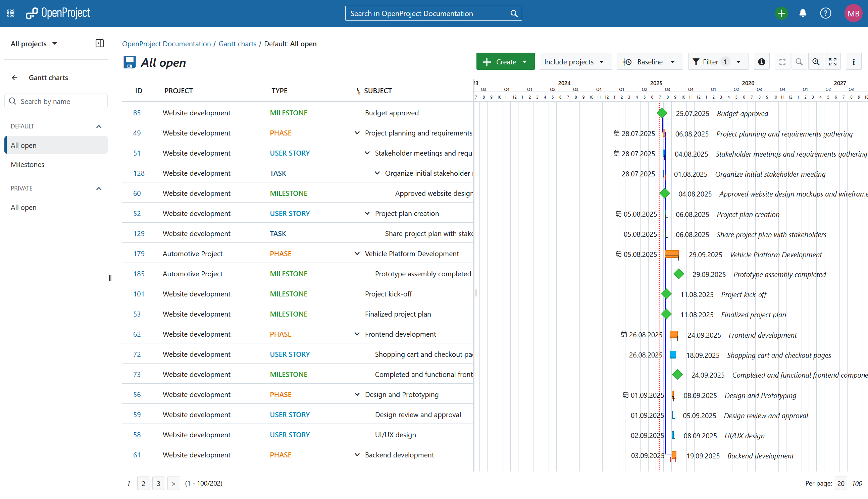Click OpenProject Documentation breadcrumb
Viewport: 868px width, 499px height.
pyautogui.click(x=166, y=44)
